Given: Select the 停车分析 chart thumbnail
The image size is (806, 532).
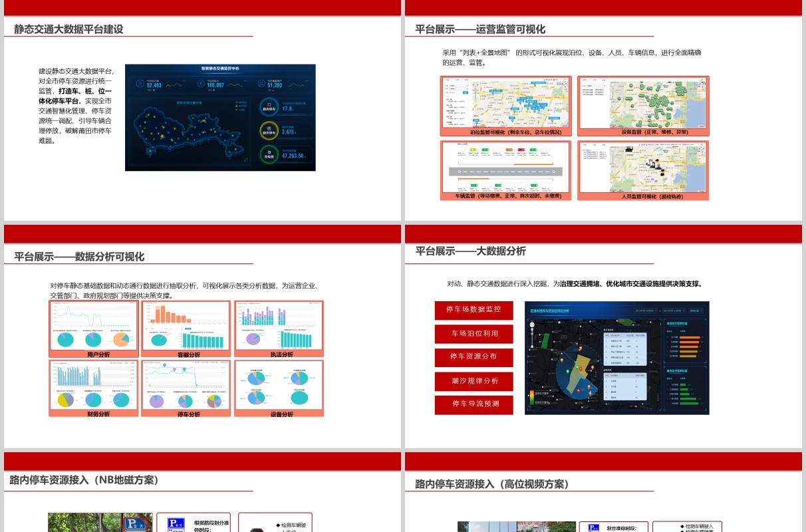Looking at the screenshot, I should click(x=186, y=385).
